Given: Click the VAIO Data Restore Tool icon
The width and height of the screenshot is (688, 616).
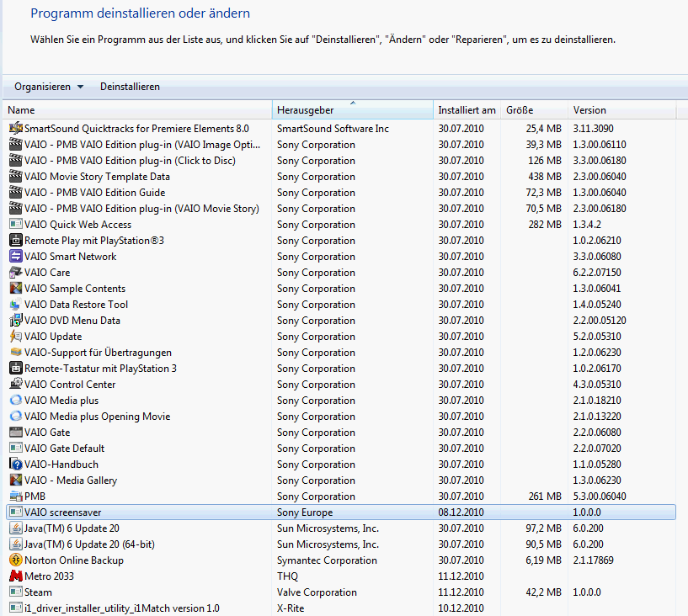Looking at the screenshot, I should (x=16, y=305).
